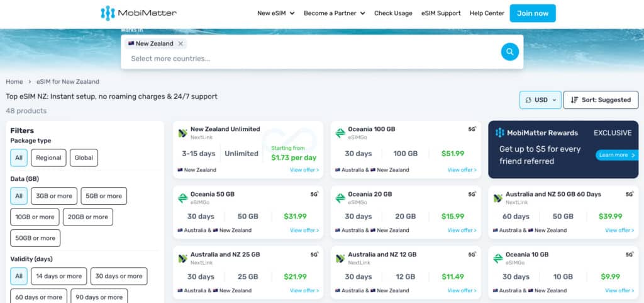Click the Join now button
This screenshot has height=303, width=644.
(x=533, y=13)
